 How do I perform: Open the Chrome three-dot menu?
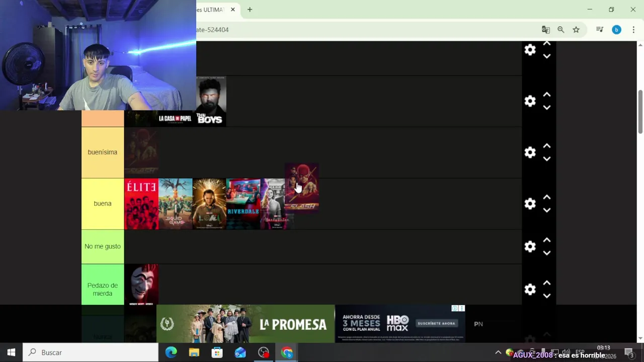click(633, 30)
